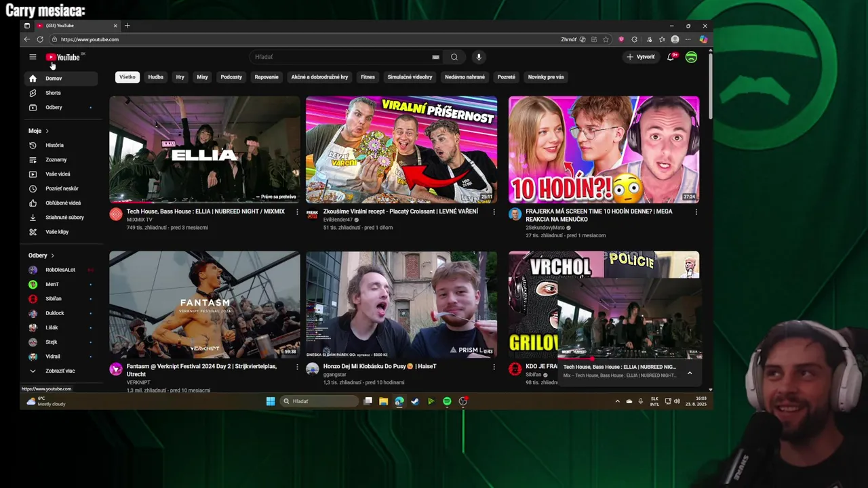
Task: Go to the YouTube logo home link
Action: (63, 58)
